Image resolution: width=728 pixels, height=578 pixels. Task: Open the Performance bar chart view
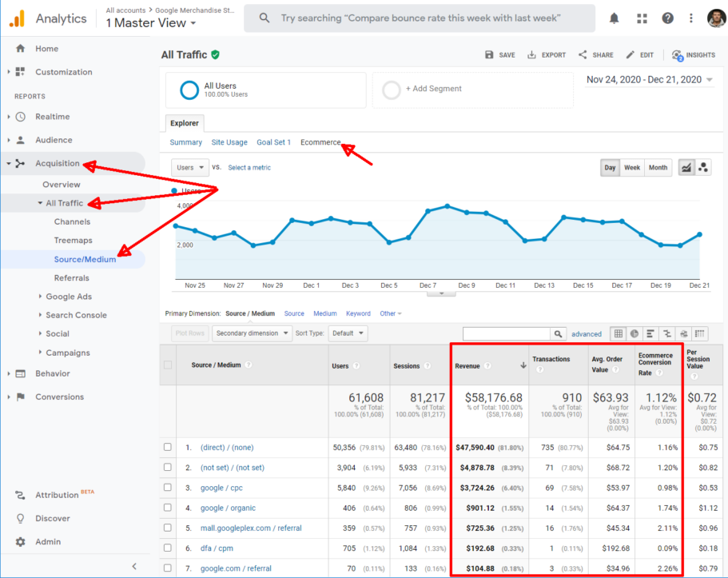click(650, 333)
